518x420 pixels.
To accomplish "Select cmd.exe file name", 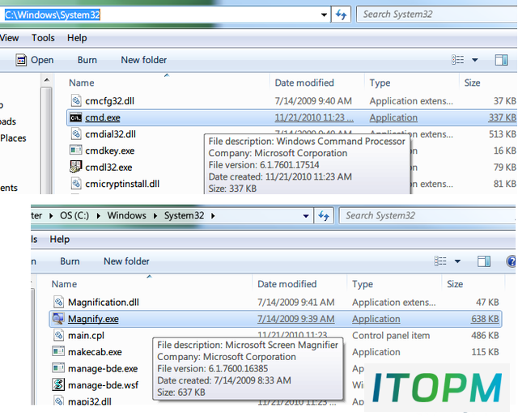I will [103, 118].
